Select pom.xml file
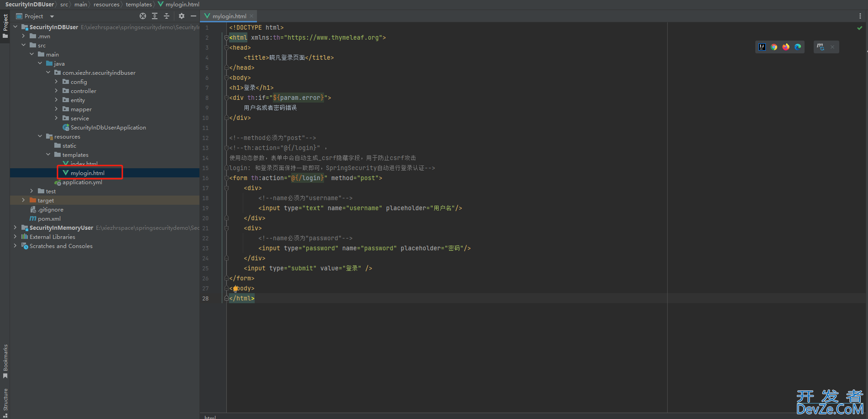The image size is (868, 419). (x=49, y=219)
